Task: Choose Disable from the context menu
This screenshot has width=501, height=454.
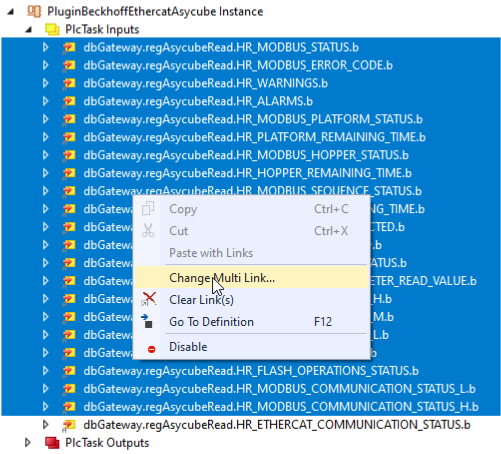Action: [251, 347]
